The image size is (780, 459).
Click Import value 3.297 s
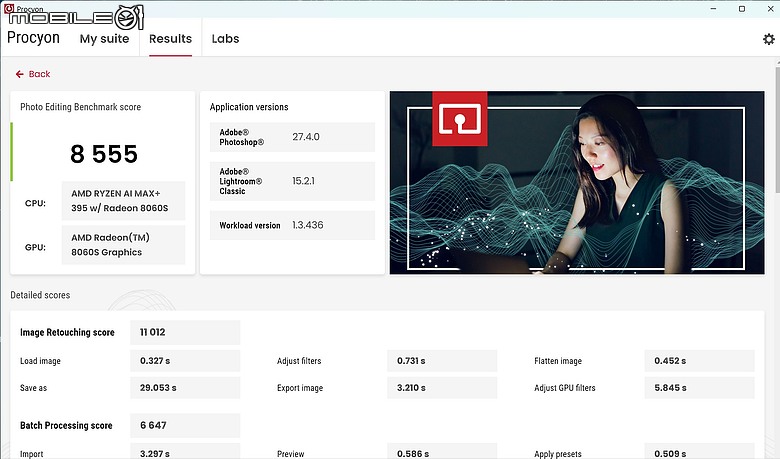coord(185,452)
